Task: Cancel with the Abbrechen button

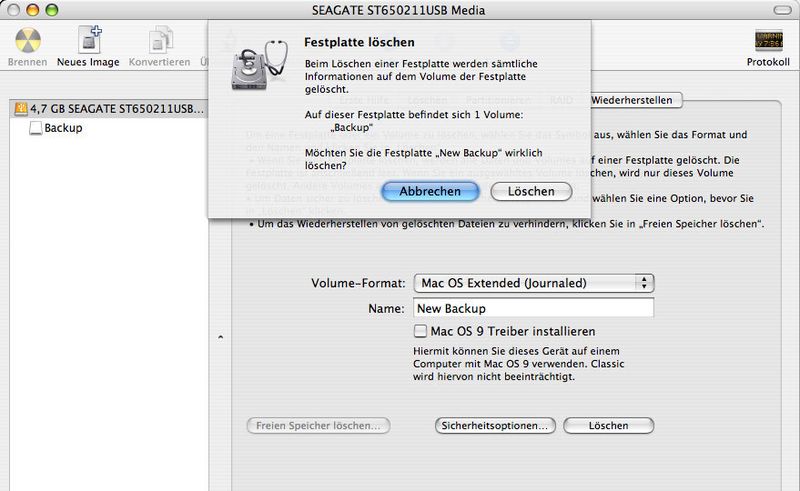Action: pyautogui.click(x=430, y=191)
